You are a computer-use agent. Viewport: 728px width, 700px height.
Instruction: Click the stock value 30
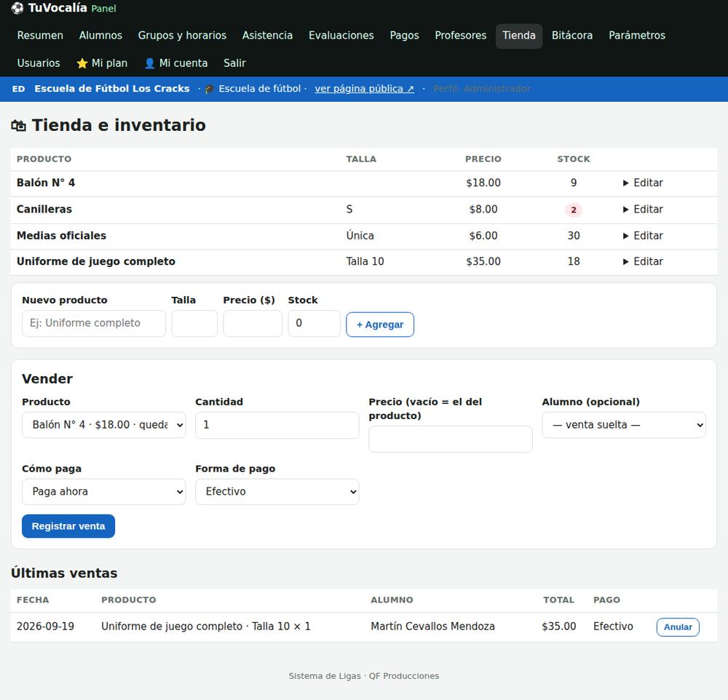point(574,236)
